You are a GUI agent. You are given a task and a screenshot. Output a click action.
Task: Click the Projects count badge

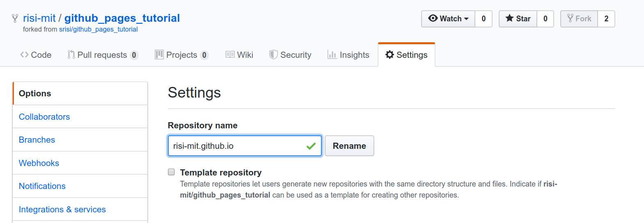[204, 55]
